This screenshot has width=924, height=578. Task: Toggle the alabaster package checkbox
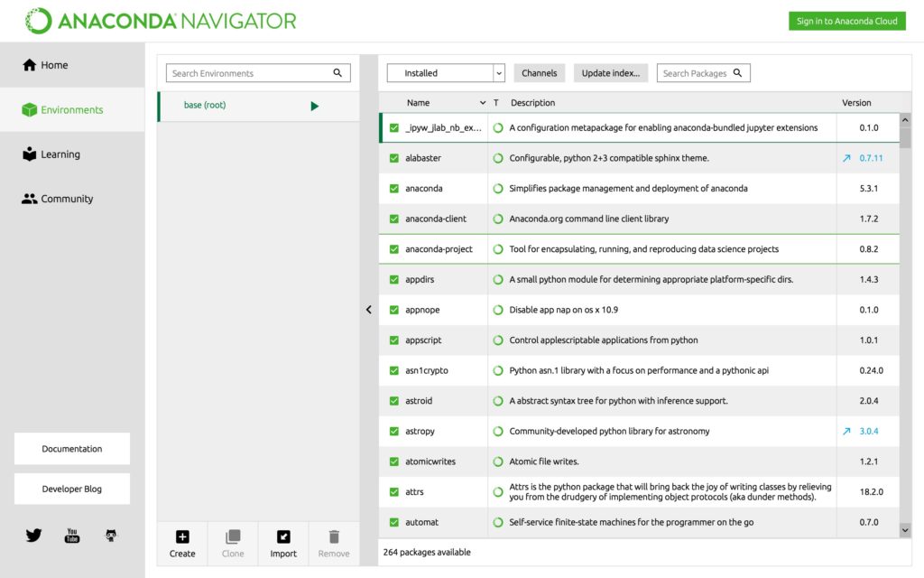[x=394, y=158]
